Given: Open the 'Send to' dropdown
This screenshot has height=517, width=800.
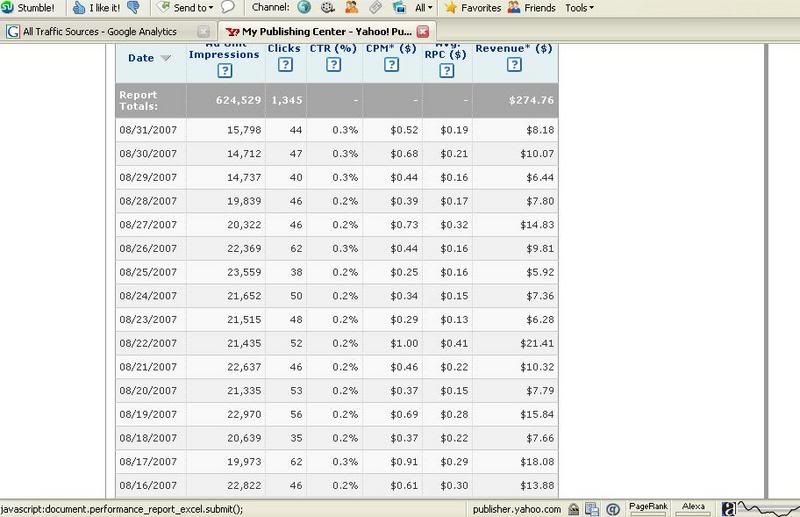Looking at the screenshot, I should point(185,8).
